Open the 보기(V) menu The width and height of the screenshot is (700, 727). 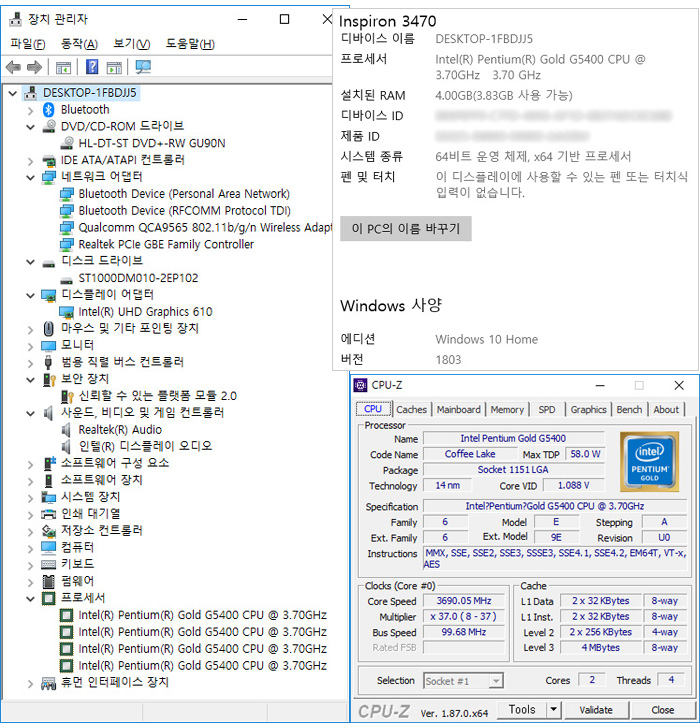[x=132, y=44]
